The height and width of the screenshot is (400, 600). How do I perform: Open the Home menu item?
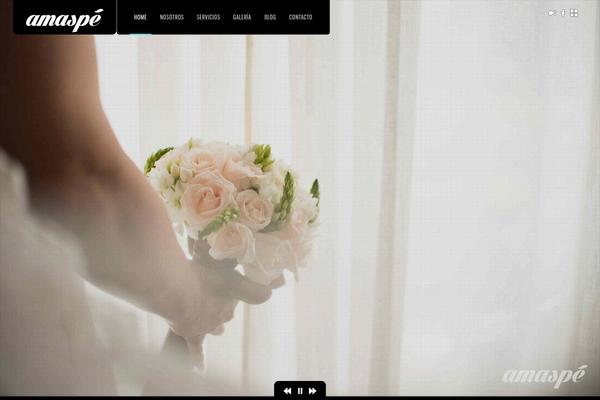click(x=140, y=17)
